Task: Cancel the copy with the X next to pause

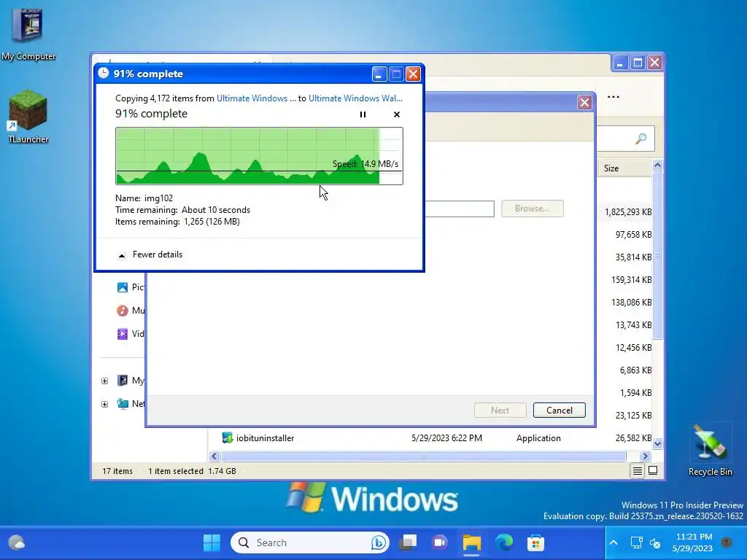Action: pos(396,114)
